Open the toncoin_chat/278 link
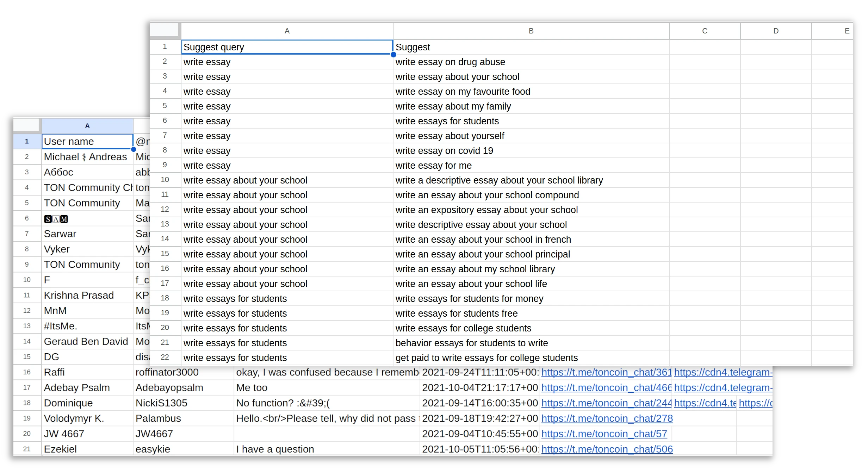This screenshot has height=472, width=868. (x=607, y=418)
